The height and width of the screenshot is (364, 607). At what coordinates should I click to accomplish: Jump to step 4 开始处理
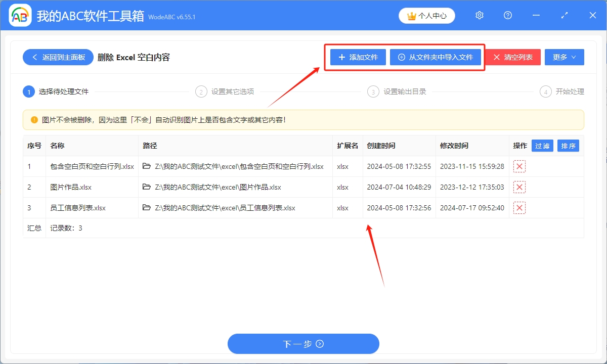(562, 92)
